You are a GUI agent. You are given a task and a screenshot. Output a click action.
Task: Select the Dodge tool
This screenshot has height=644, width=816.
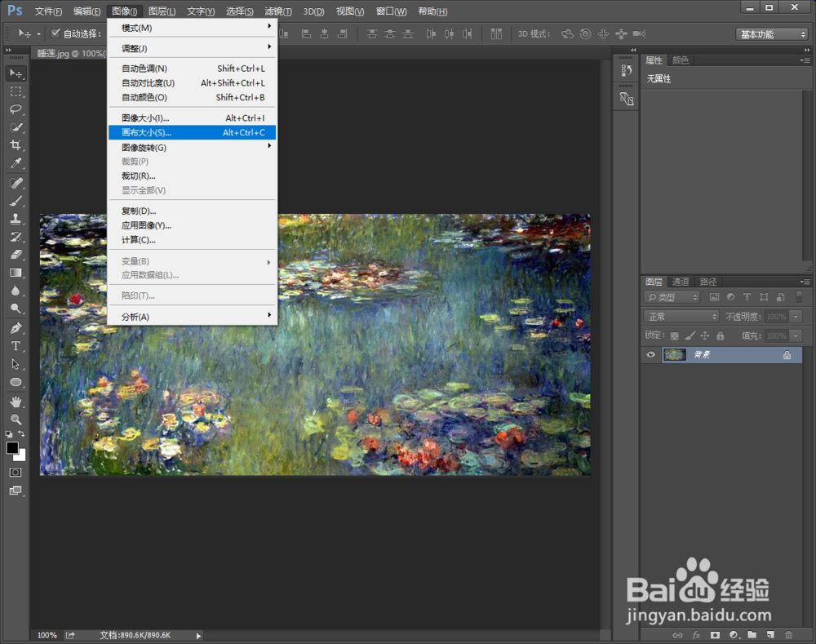(x=16, y=309)
